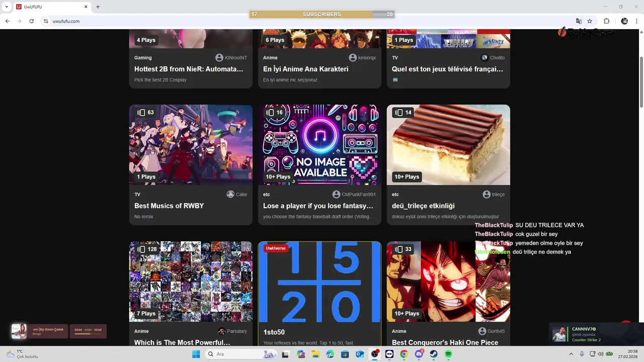Click the 63 items count badge on RWBY card

click(x=146, y=113)
